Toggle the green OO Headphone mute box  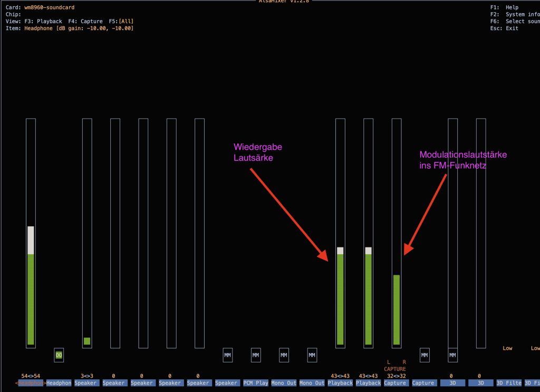[x=59, y=355]
